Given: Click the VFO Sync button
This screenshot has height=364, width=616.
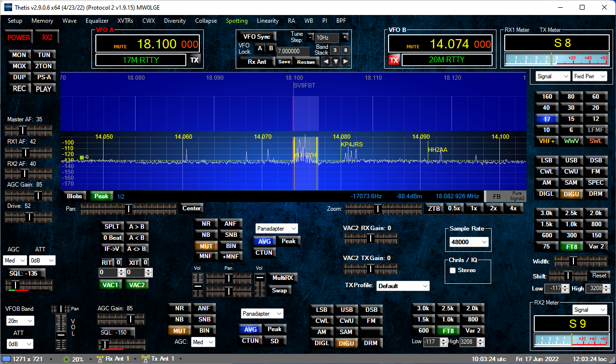Looking at the screenshot, I should point(256,37).
